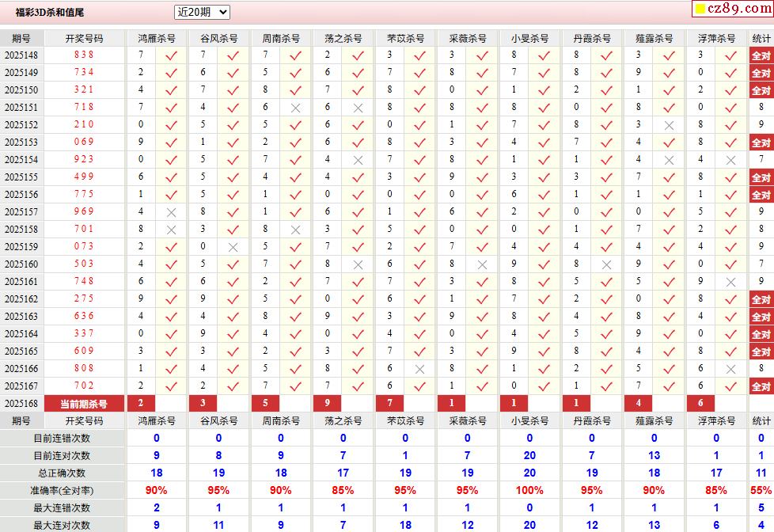Screen dimensions: 774x532
Task: Click the 周南杀号 X mark in row 2025151
Action: click(x=295, y=108)
